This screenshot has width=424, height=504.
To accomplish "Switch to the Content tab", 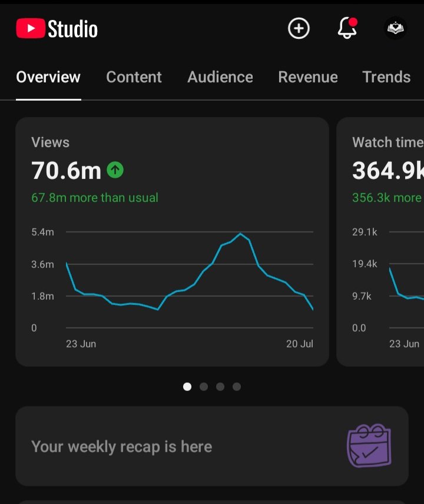I will [134, 77].
